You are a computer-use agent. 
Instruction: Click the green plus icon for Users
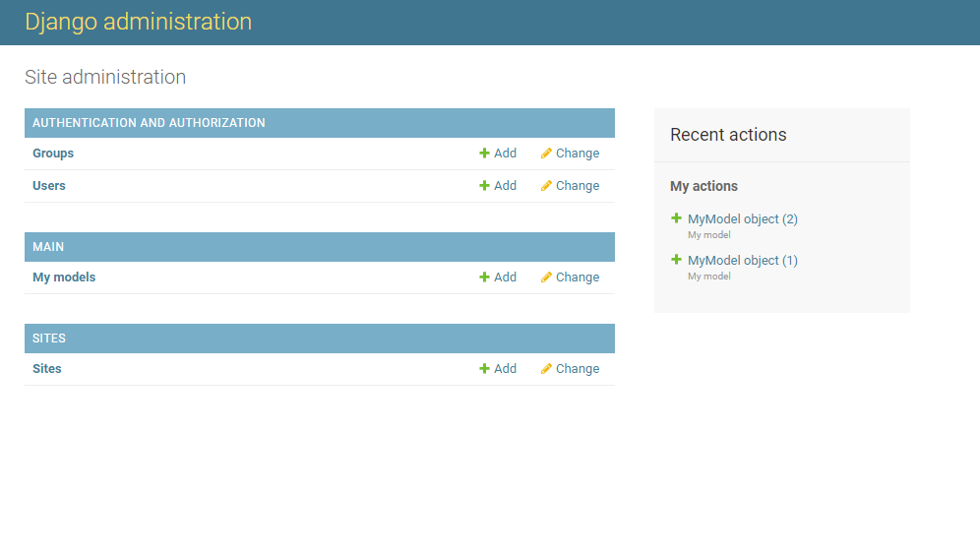coord(484,186)
